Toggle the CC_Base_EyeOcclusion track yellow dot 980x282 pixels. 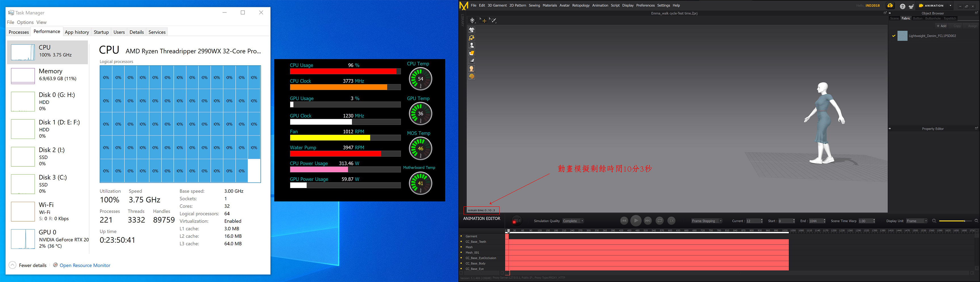[461, 258]
